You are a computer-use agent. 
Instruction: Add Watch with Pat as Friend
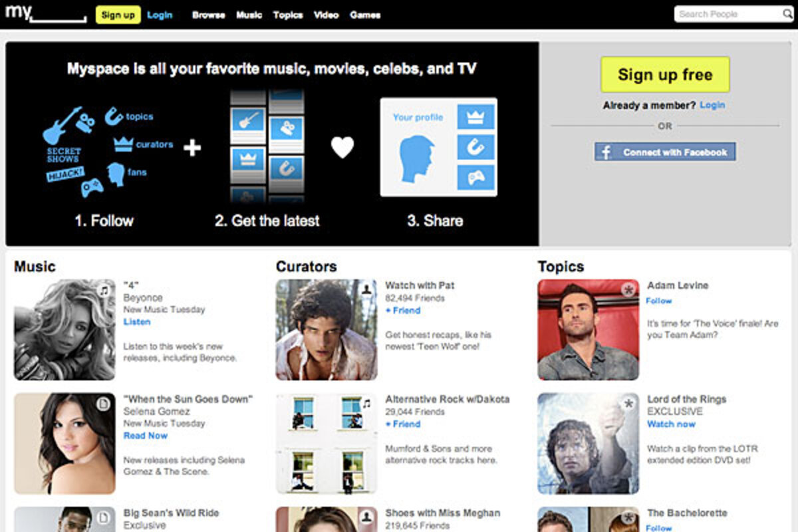403,311
